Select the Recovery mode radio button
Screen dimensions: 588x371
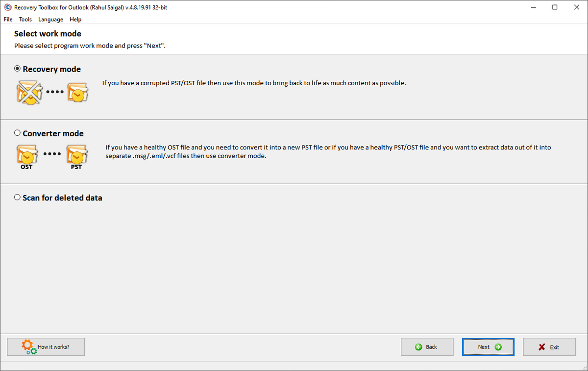coord(17,68)
